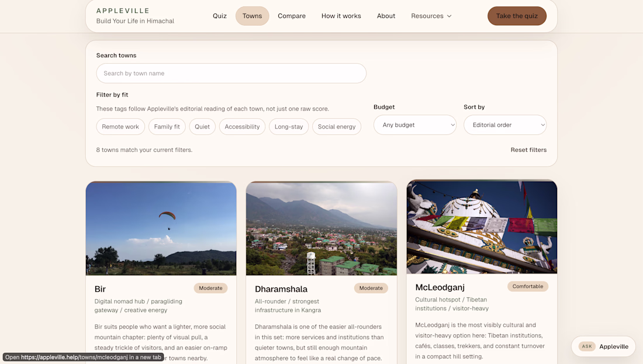Click McLeodganj's Comfortable budget badge
The width and height of the screenshot is (643, 364).
click(527, 286)
